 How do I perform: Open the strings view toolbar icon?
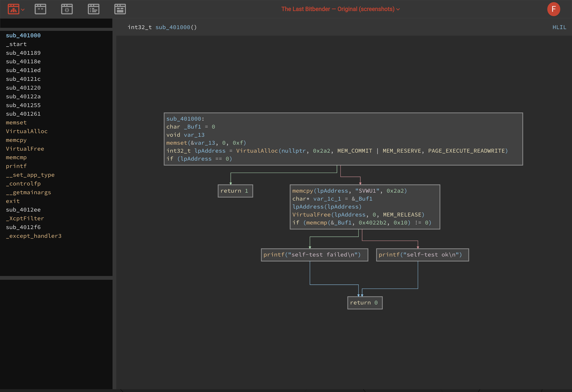click(x=40, y=9)
